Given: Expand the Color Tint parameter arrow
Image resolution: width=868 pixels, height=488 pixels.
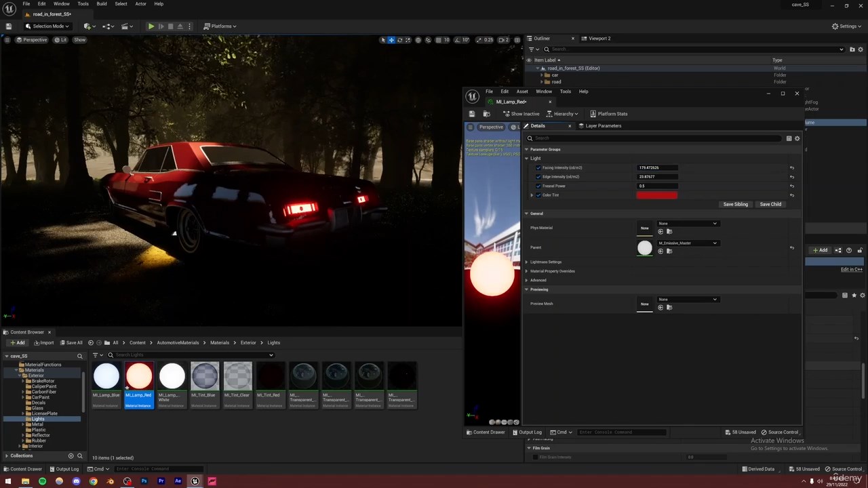Looking at the screenshot, I should click(x=532, y=195).
